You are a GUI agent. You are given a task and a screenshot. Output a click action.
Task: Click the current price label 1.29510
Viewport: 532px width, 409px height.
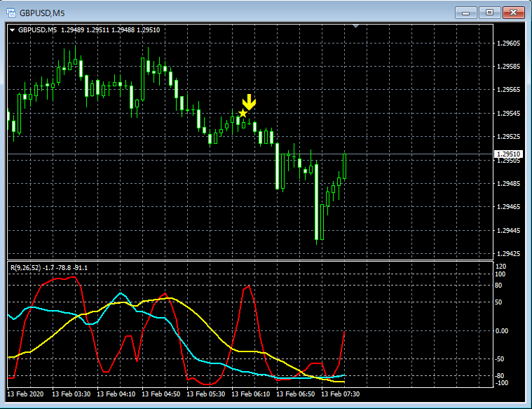coord(508,154)
